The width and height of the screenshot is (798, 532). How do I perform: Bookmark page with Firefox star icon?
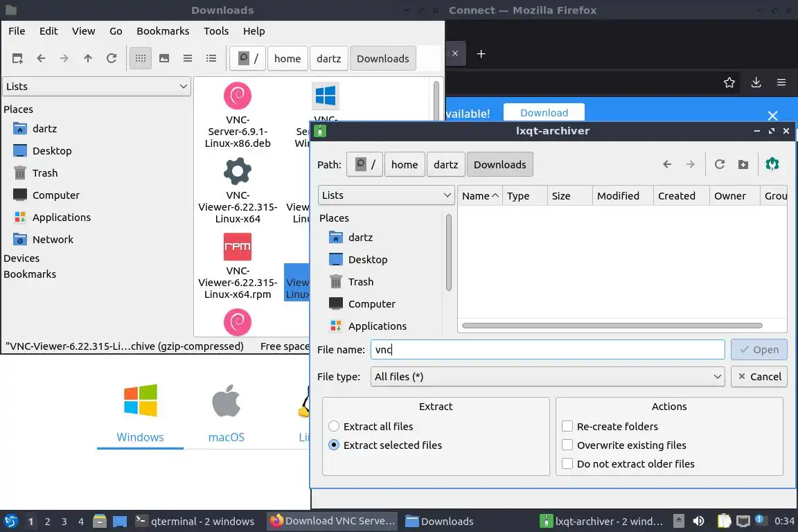click(729, 82)
